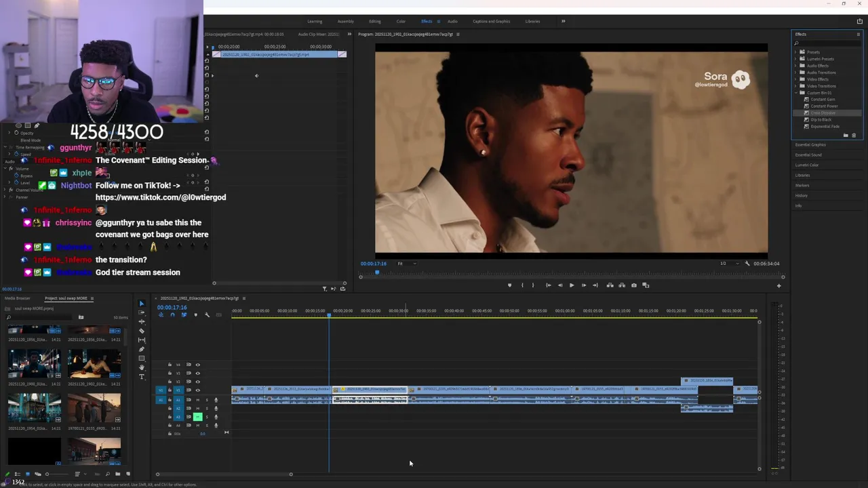
Task: Solo audio track A2
Action: click(x=207, y=409)
